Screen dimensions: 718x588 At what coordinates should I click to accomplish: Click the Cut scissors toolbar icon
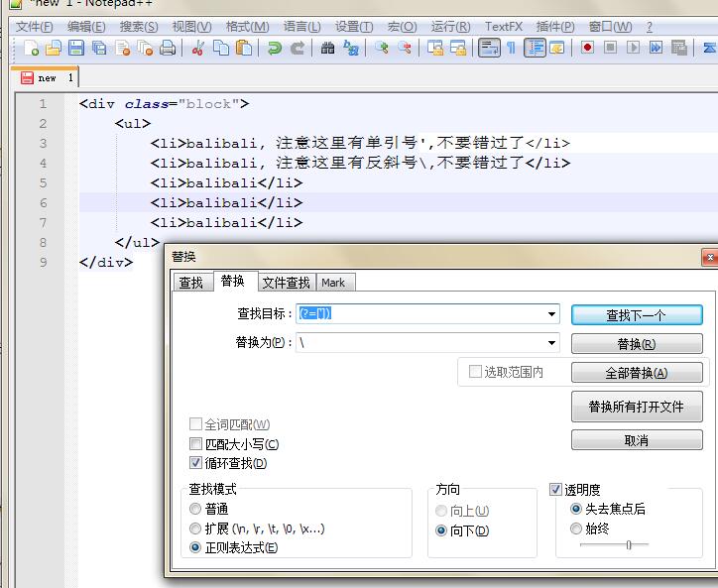pos(198,48)
